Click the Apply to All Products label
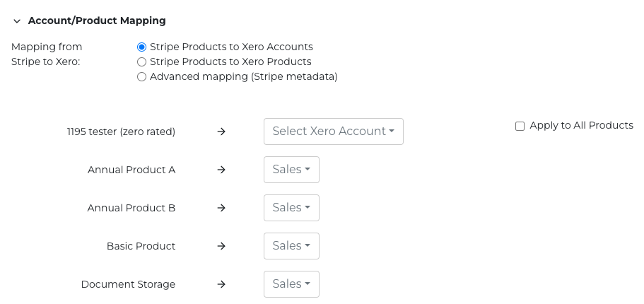This screenshot has height=304, width=644. [581, 125]
